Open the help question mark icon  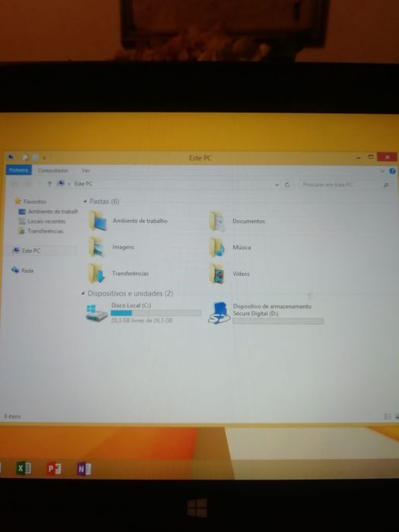(x=393, y=171)
